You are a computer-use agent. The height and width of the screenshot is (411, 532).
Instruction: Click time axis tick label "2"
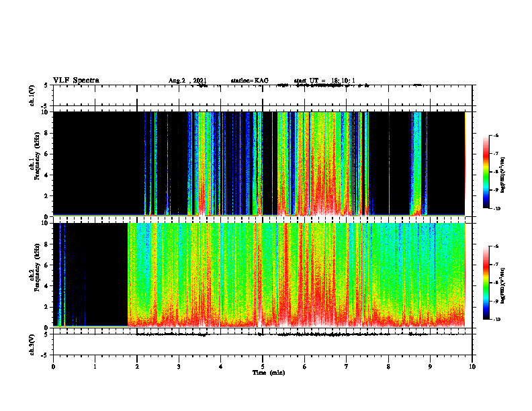pos(137,367)
